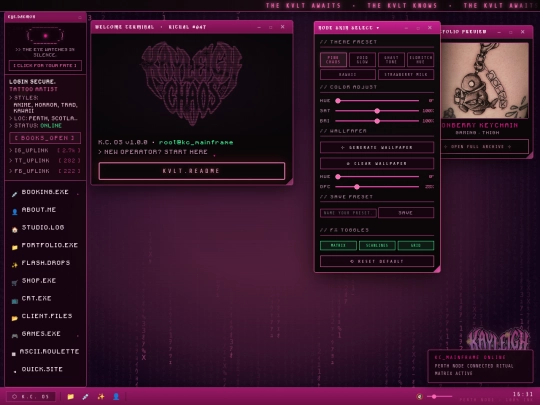Screen dimensions: 540x405
Task: Open ABOUT.ME profile shortcut
Action: point(45,210)
